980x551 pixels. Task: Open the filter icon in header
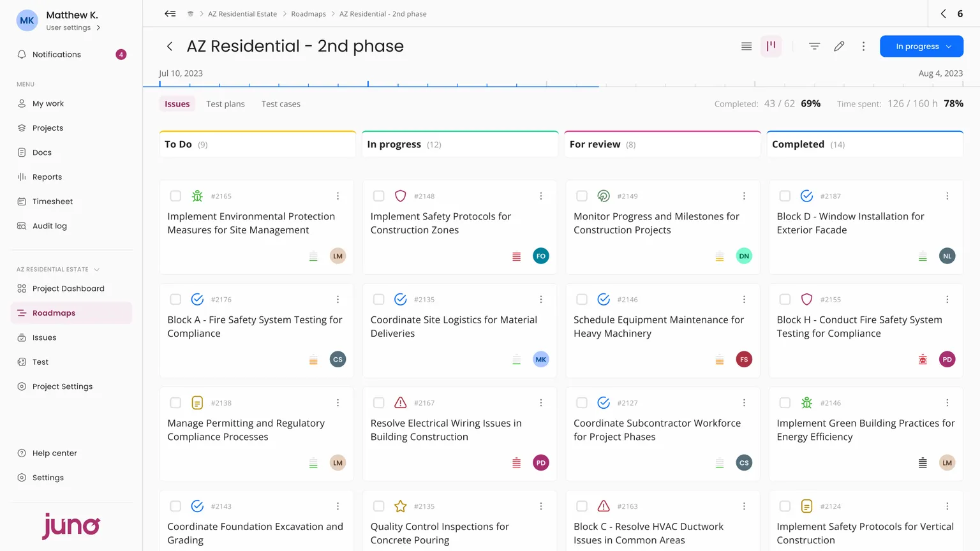tap(814, 47)
